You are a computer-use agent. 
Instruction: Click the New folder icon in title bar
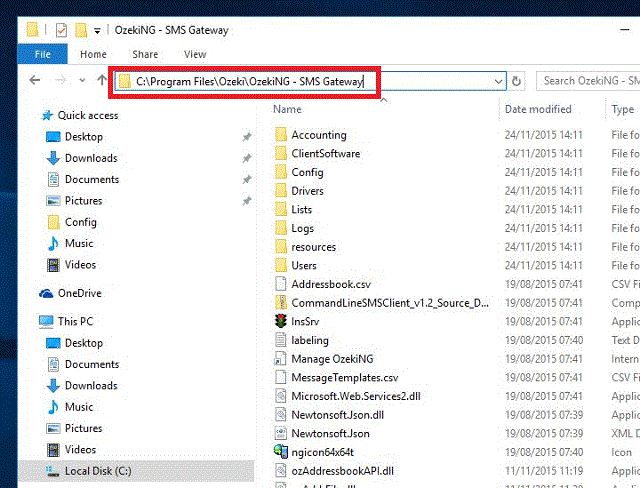click(81, 30)
